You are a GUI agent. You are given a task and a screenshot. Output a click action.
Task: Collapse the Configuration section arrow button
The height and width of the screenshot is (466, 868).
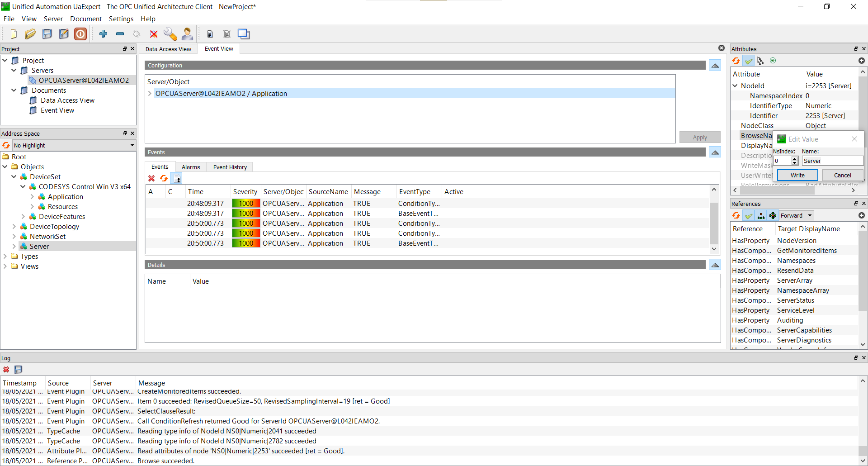(x=715, y=66)
